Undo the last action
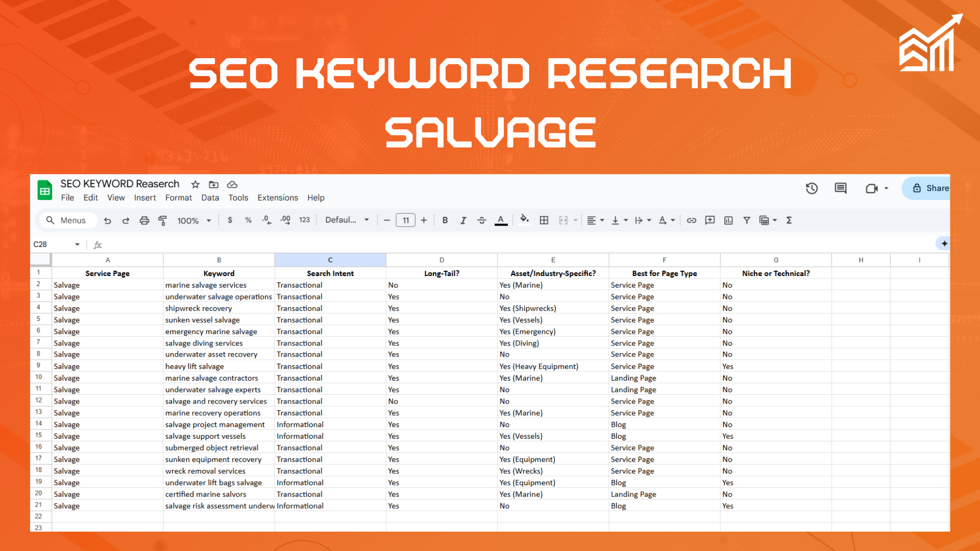Image resolution: width=980 pixels, height=551 pixels. (107, 220)
